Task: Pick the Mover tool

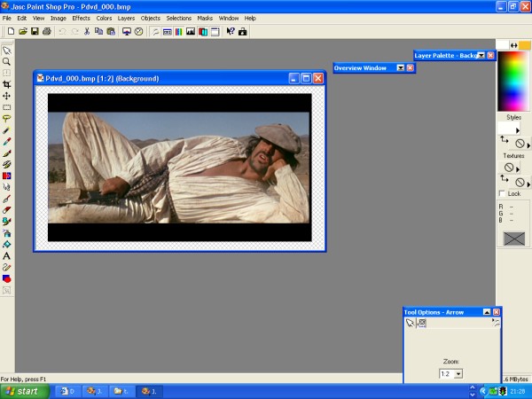Action: 7,96
